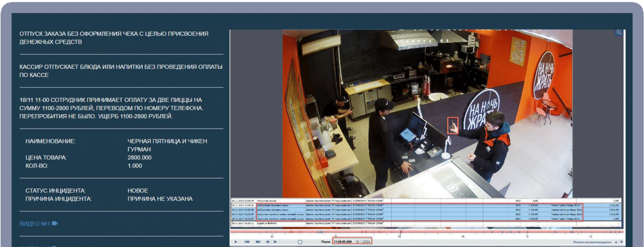Click the red recording timeline strip near label 05
Image resolution: width=644 pixels, height=247 pixels.
pyautogui.click(x=463, y=232)
